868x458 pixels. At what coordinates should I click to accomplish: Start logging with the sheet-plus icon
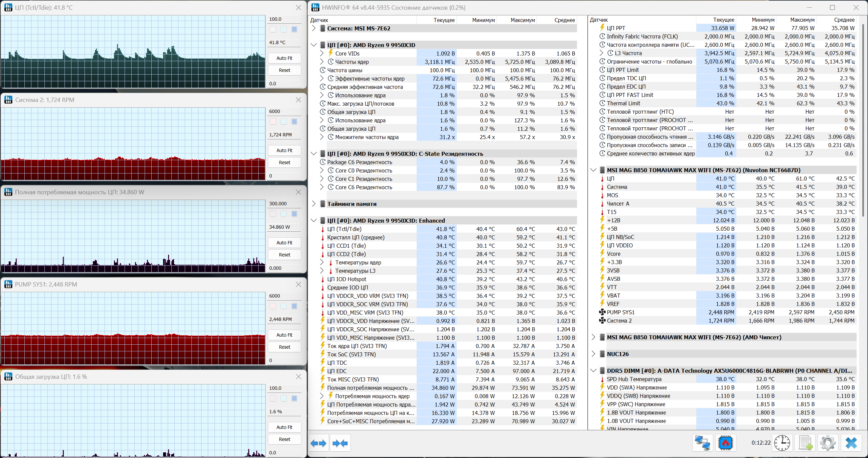[805, 443]
